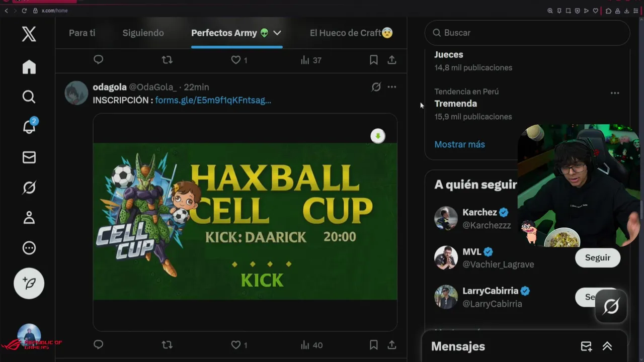Screen dimensions: 644x362
Task: Reload the page in browser
Action: pos(24,11)
